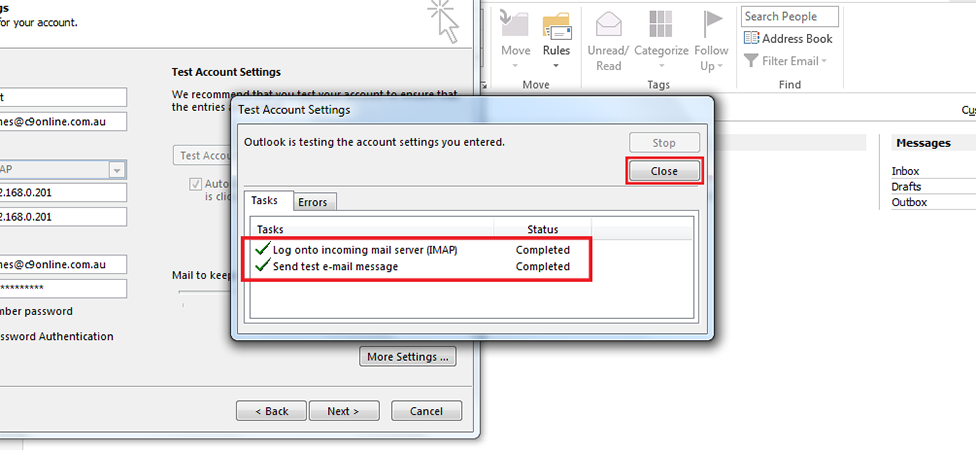The width and height of the screenshot is (976, 450).
Task: Toggle the auto test settings checkbox
Action: (x=196, y=184)
